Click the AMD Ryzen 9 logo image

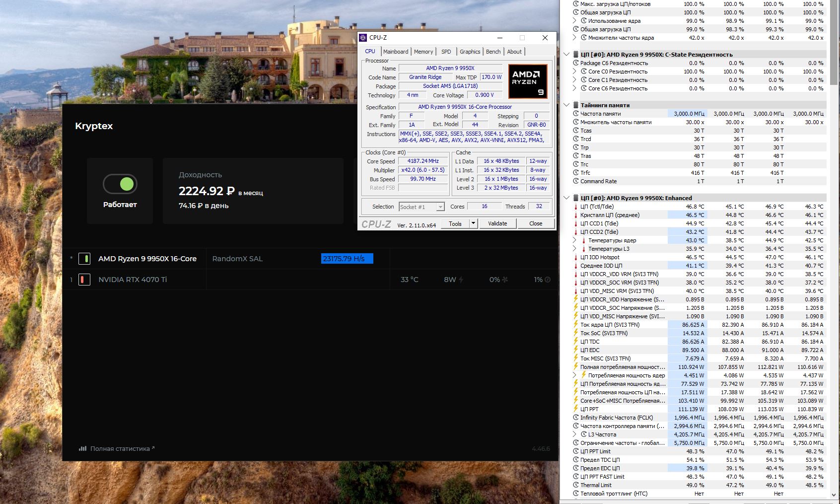coord(528,81)
